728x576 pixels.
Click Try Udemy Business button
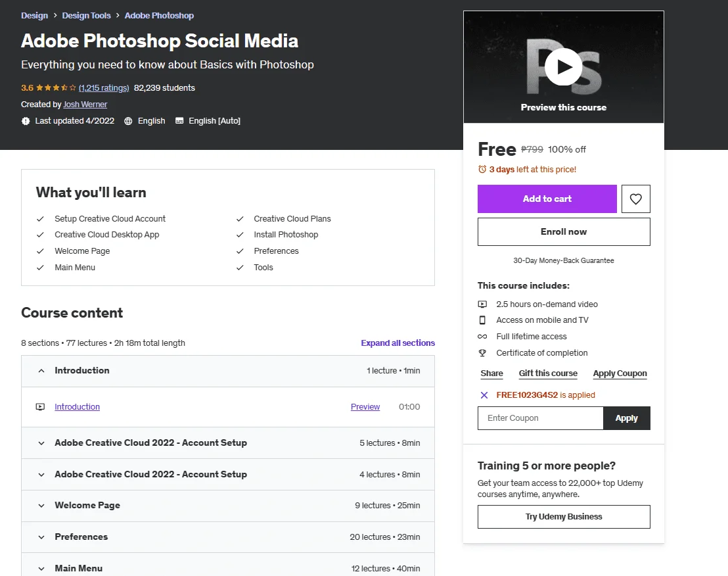tap(564, 517)
